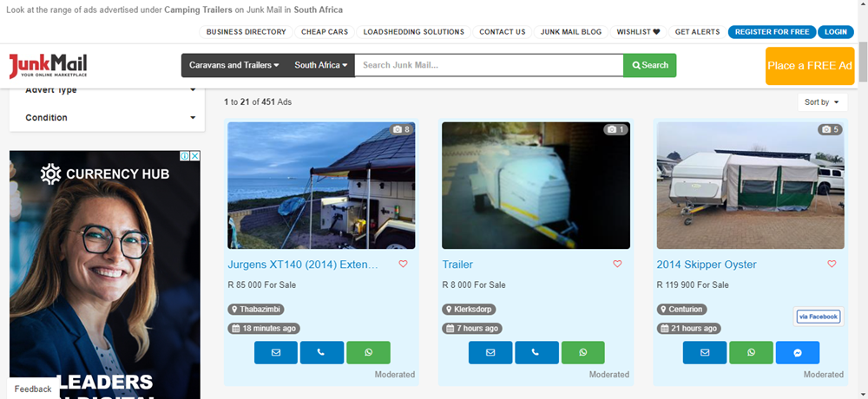Go to Cheap Cars
Screen dimensions: 868x399
325,32
